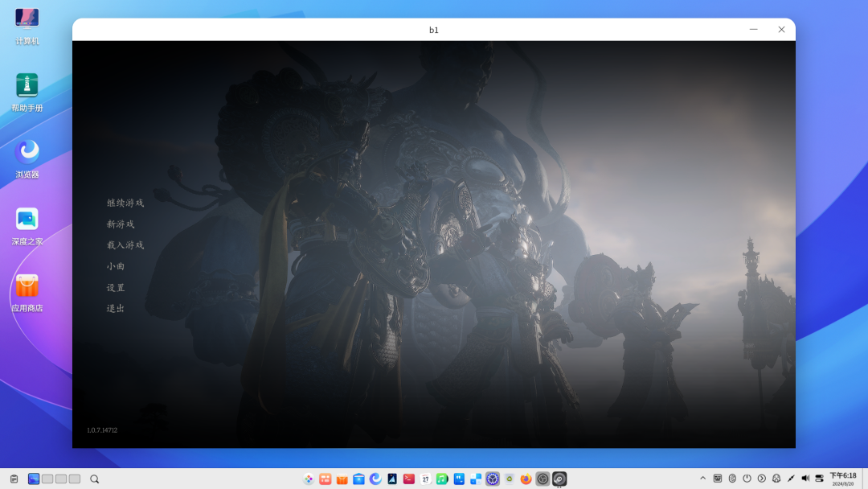The image size is (868, 489).
Task: Select 小曲 in the game menu
Action: point(115,266)
